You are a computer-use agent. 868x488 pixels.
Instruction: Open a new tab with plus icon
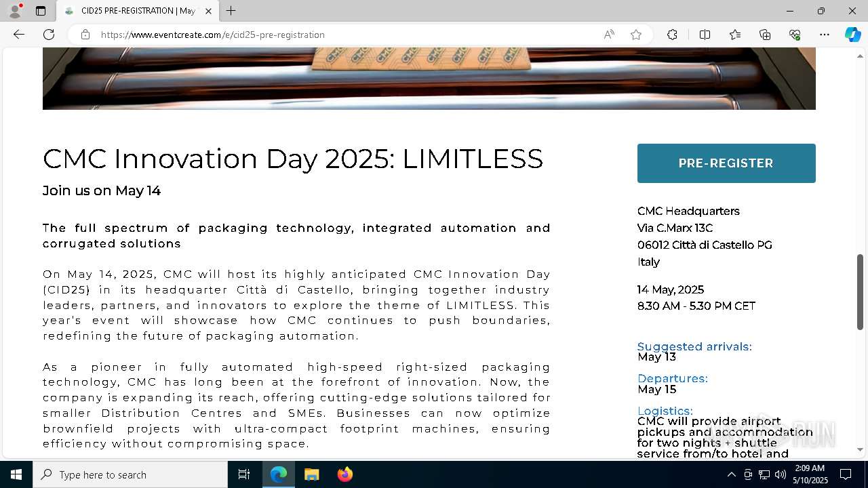[x=231, y=11]
